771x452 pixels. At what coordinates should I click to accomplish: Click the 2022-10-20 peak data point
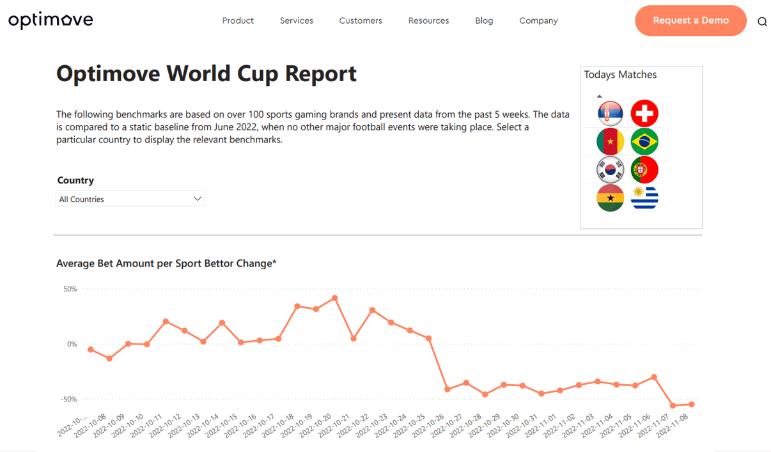[x=335, y=298]
